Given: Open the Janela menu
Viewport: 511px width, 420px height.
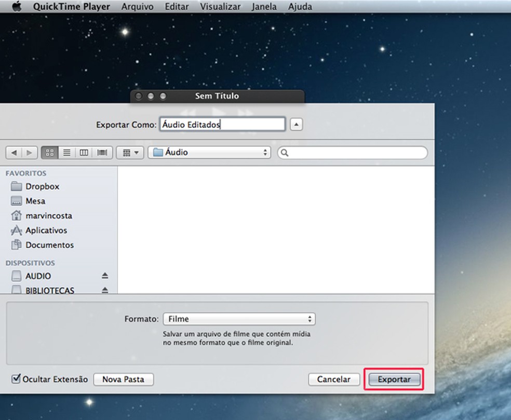Looking at the screenshot, I should point(264,7).
